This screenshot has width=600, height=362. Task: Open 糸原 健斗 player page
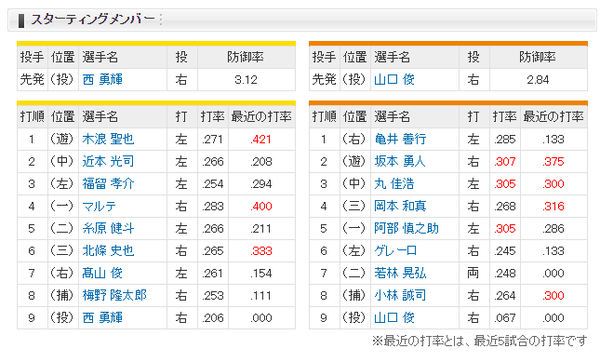108,228
